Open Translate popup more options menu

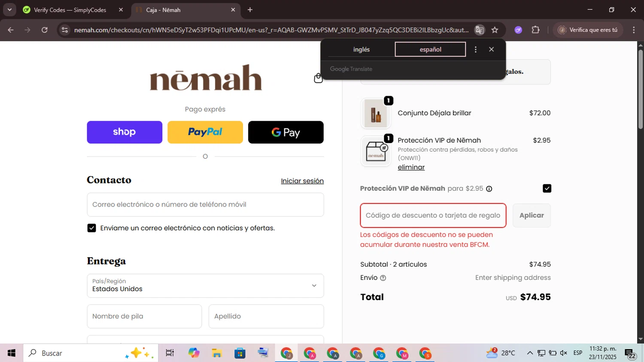(475, 49)
